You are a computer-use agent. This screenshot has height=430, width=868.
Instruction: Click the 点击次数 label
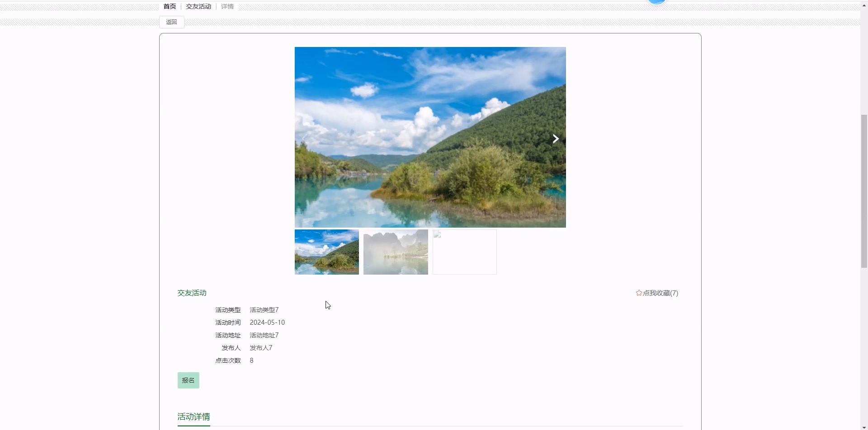pos(228,360)
